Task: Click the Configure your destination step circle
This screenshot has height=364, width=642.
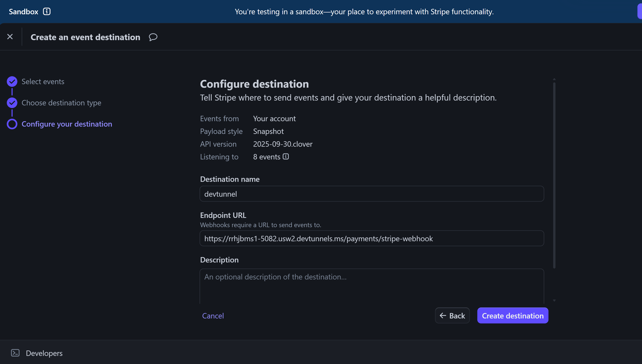Action: coord(12,124)
